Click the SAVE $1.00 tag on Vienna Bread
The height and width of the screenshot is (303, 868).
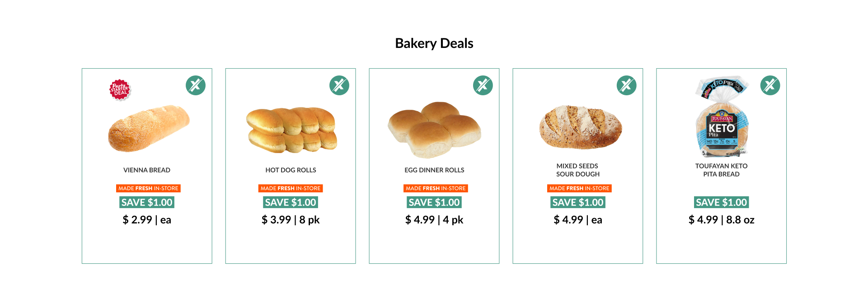pos(147,202)
